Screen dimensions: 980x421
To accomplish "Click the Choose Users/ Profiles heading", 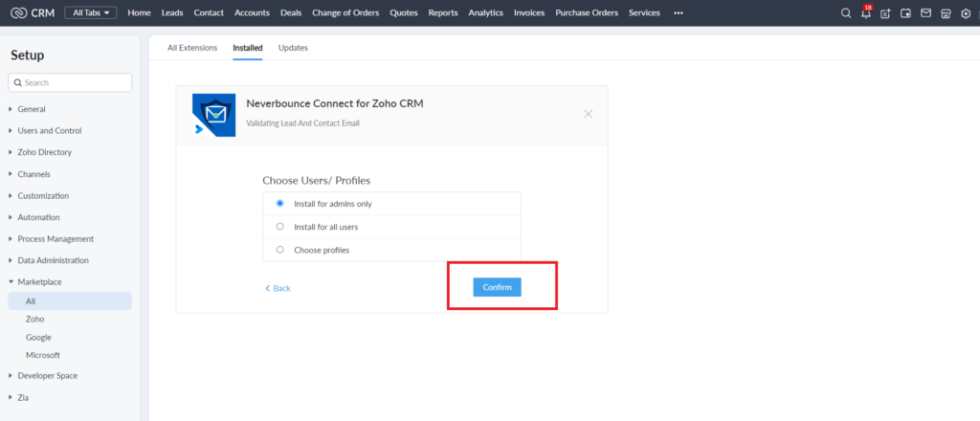I will pos(316,181).
